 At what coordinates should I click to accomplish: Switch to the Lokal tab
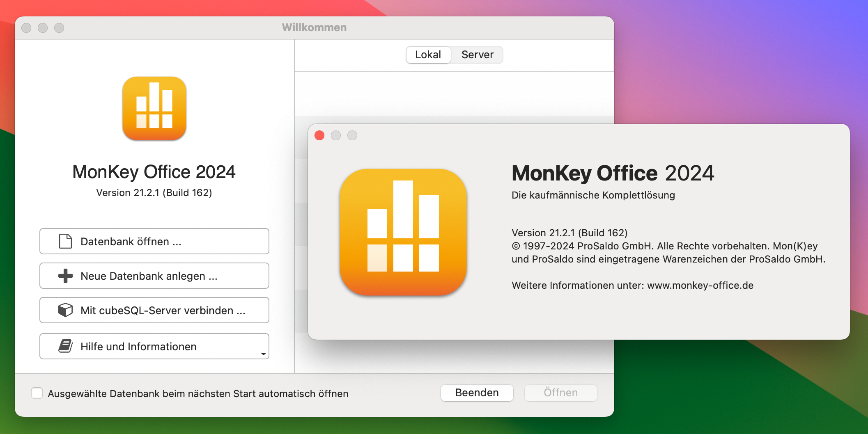[x=428, y=55]
